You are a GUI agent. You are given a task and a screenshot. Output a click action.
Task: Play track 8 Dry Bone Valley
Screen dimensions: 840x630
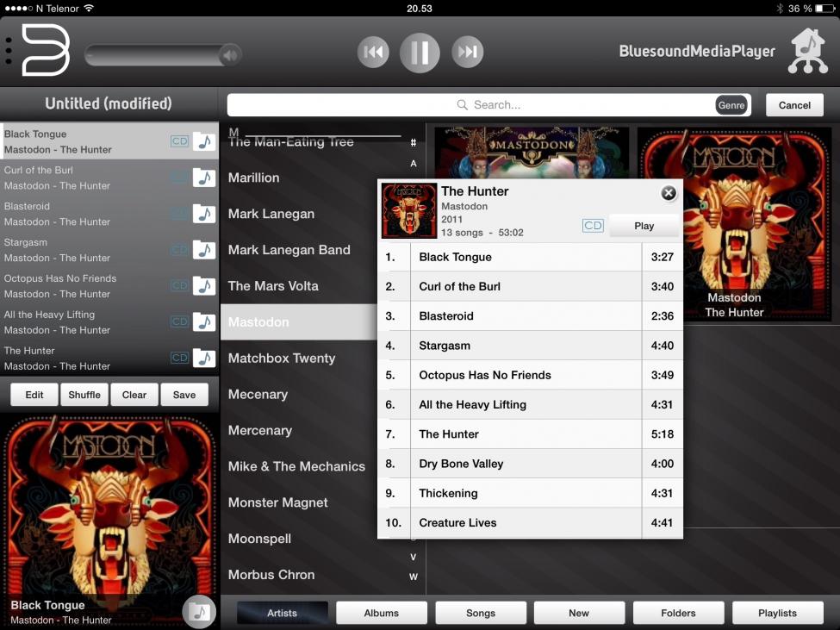[531, 464]
